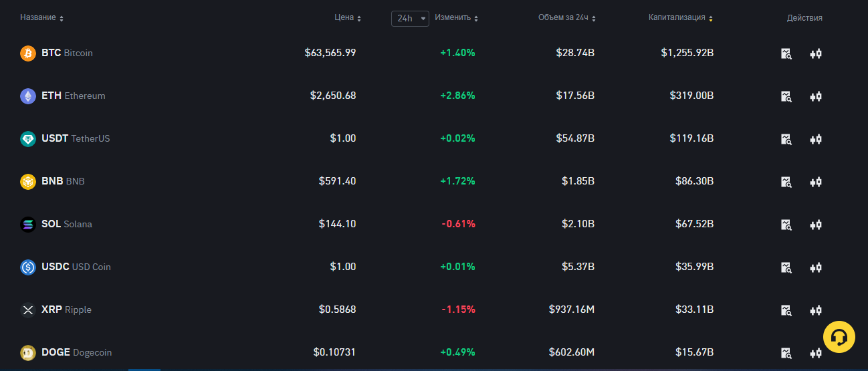
Task: Sort table by Капитализация column
Action: (681, 18)
